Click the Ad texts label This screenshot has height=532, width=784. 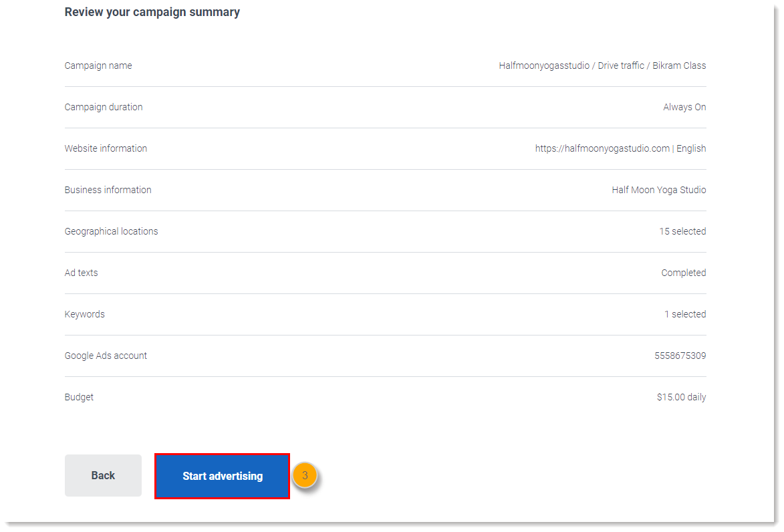pos(81,273)
